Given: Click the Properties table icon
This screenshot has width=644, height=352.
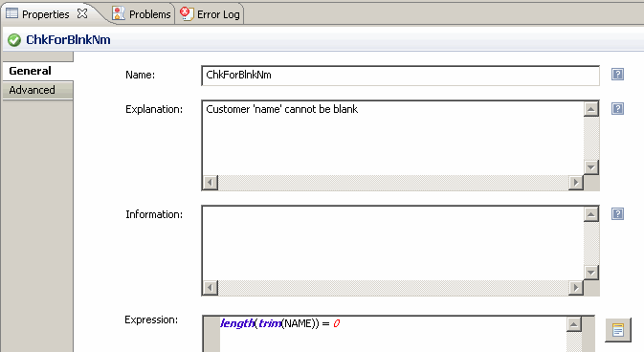Looking at the screenshot, I should coord(11,13).
